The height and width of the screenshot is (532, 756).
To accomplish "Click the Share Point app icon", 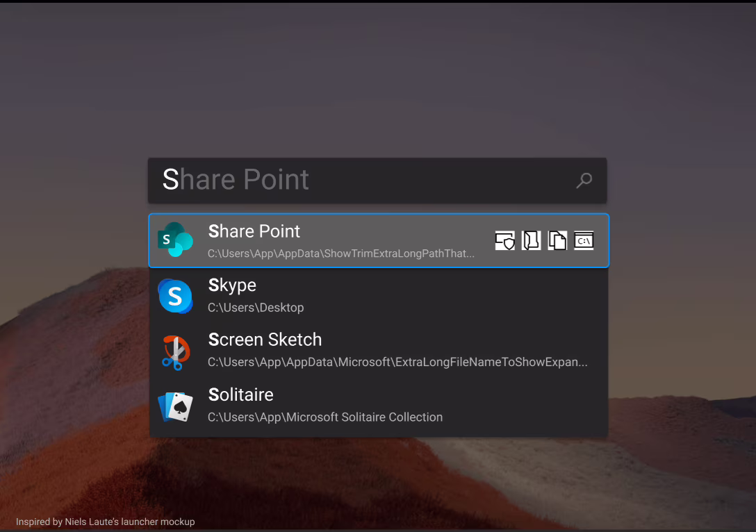I will coord(175,240).
